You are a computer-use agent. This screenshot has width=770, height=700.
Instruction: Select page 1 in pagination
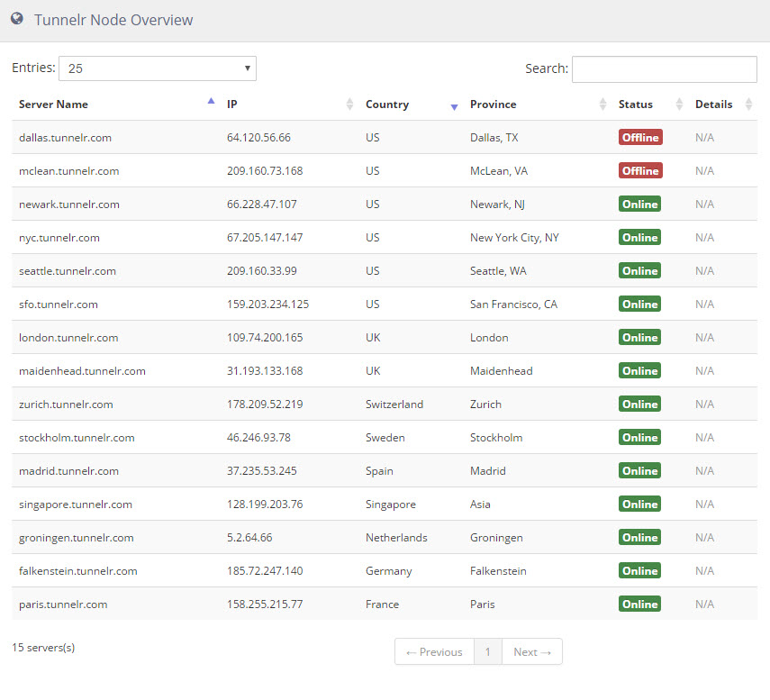[487, 652]
